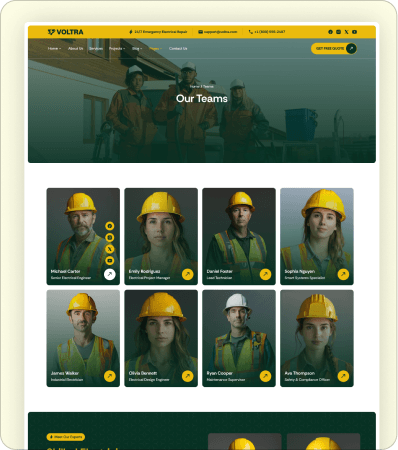Click the support email address link

click(x=220, y=32)
